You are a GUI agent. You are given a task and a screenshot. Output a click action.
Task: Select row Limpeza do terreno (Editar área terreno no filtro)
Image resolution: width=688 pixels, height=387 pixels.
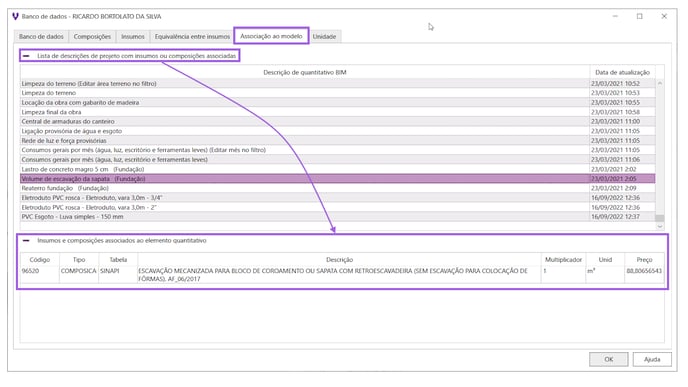337,83
